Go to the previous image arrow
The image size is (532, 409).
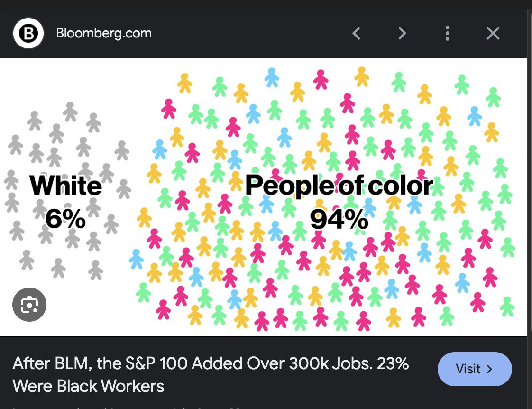pyautogui.click(x=357, y=33)
